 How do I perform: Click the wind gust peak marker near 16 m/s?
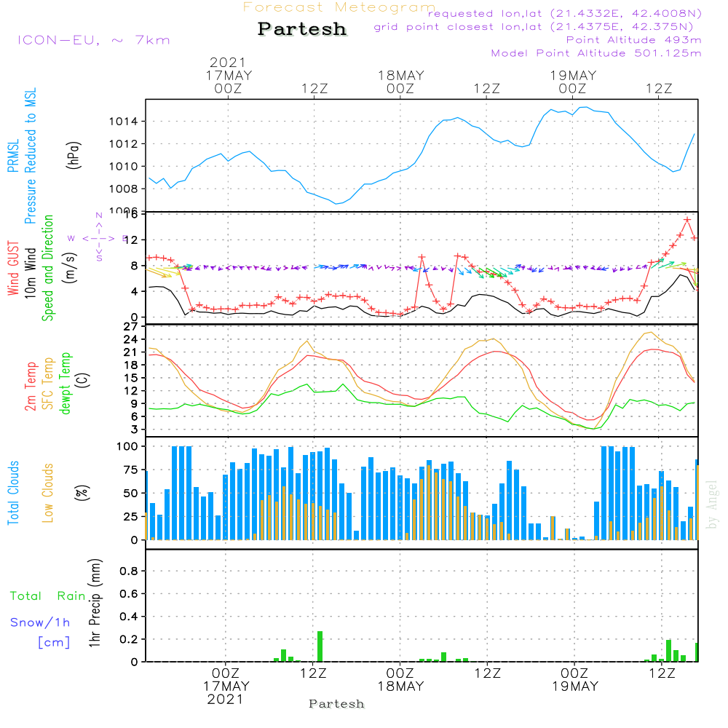pos(687,220)
